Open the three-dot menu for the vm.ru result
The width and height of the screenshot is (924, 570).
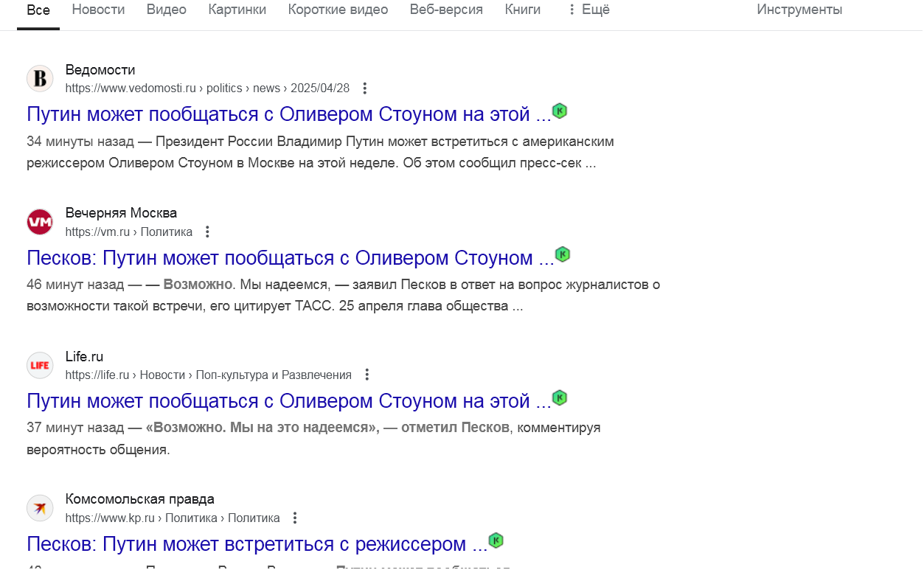pyautogui.click(x=207, y=232)
